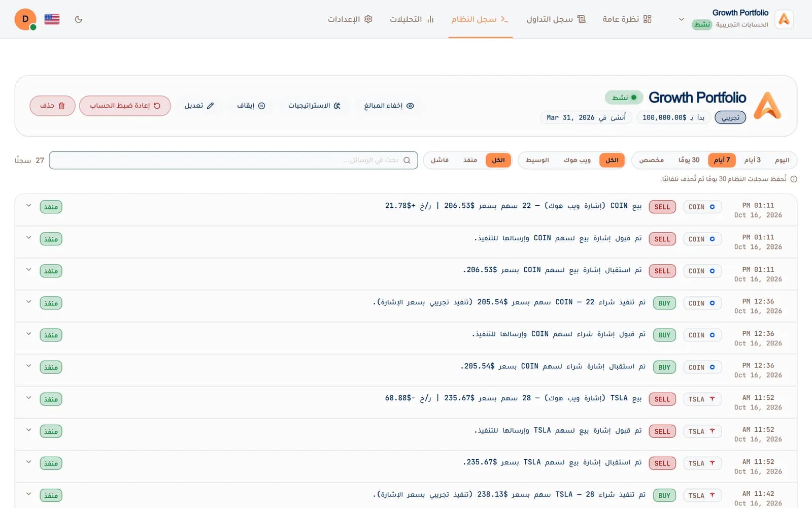The image size is (812, 508).
Task: Expand TSLA sell signal received 235.67$ row
Action: pyautogui.click(x=28, y=462)
